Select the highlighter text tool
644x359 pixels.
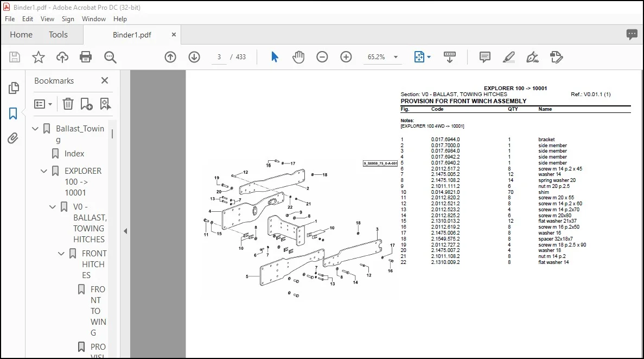(x=509, y=57)
